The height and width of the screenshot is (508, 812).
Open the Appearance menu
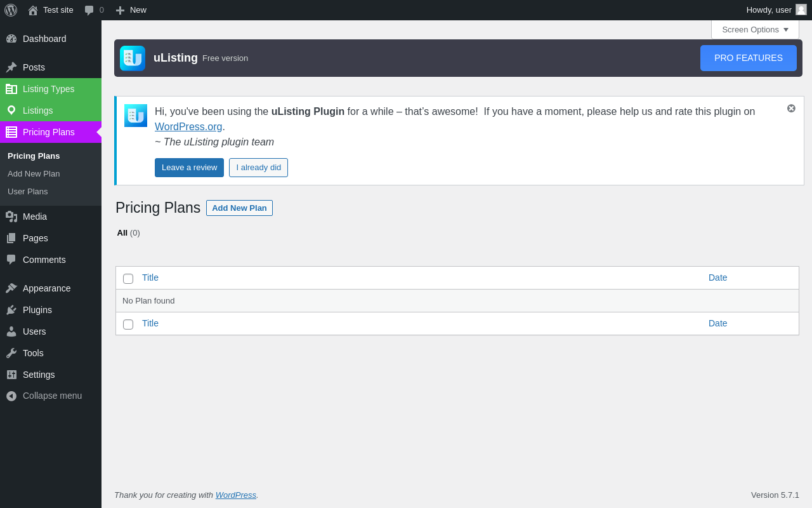[x=51, y=288]
